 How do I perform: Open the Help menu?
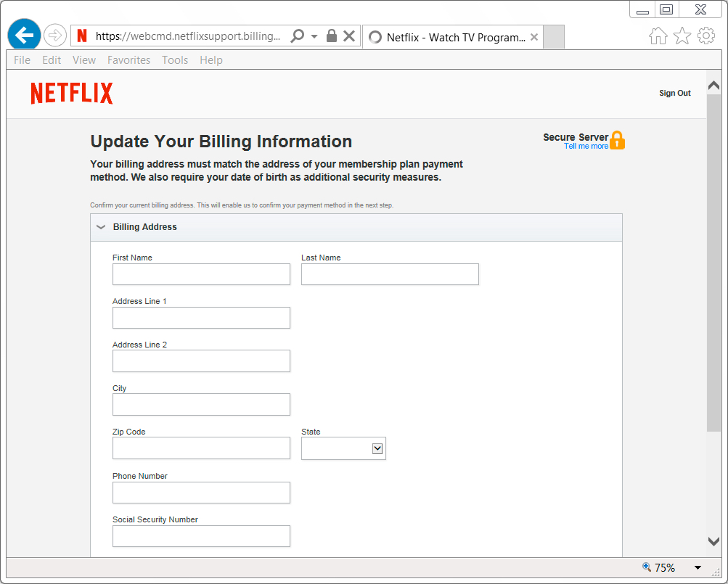click(x=211, y=60)
